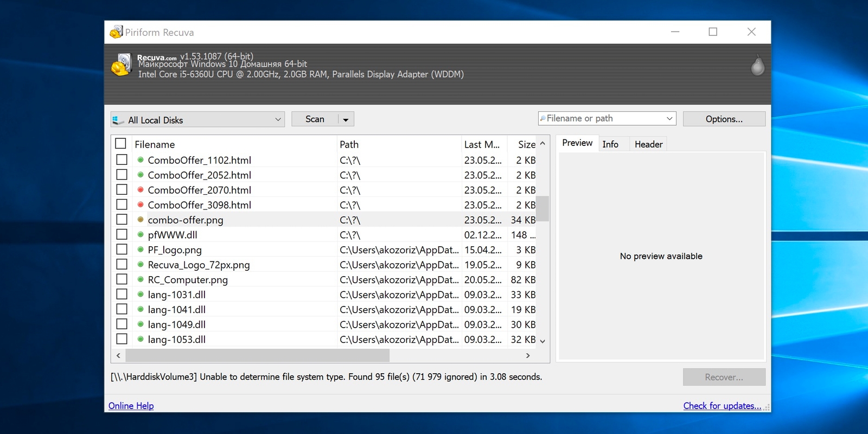Sort by the Path column header
The image size is (868, 434).
399,144
